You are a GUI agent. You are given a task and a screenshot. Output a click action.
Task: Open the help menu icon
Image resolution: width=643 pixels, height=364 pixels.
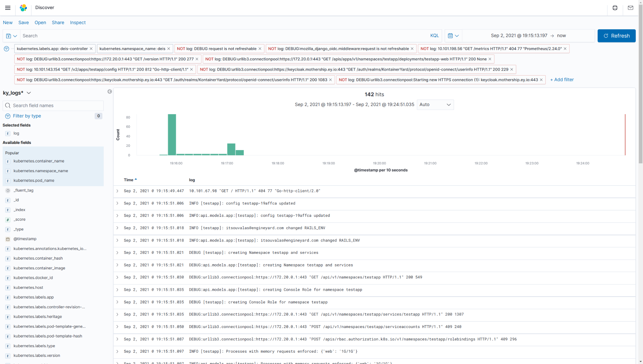click(615, 8)
